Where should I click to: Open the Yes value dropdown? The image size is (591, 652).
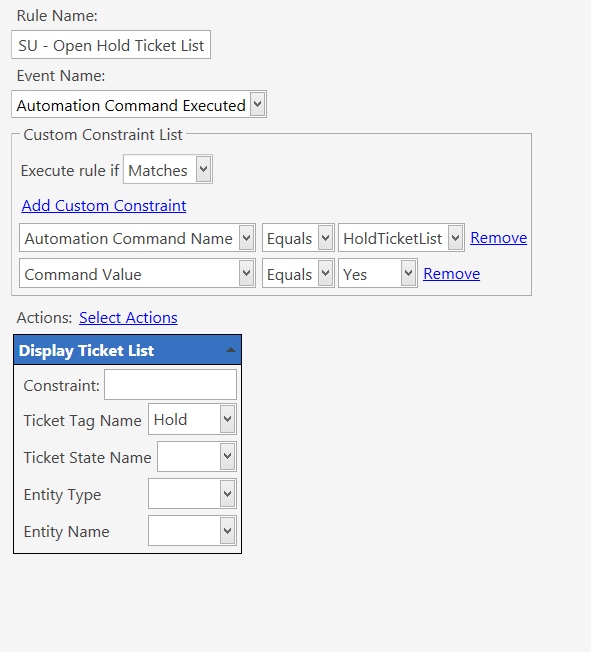tap(378, 273)
